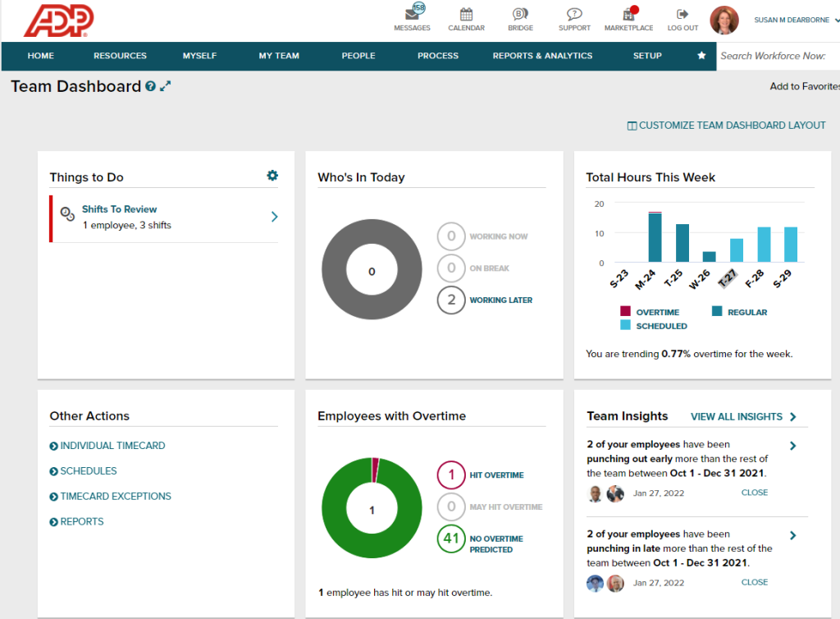This screenshot has width=840, height=619.
Task: Click the expand icon next to Team Dashboard
Action: pyautogui.click(x=167, y=85)
